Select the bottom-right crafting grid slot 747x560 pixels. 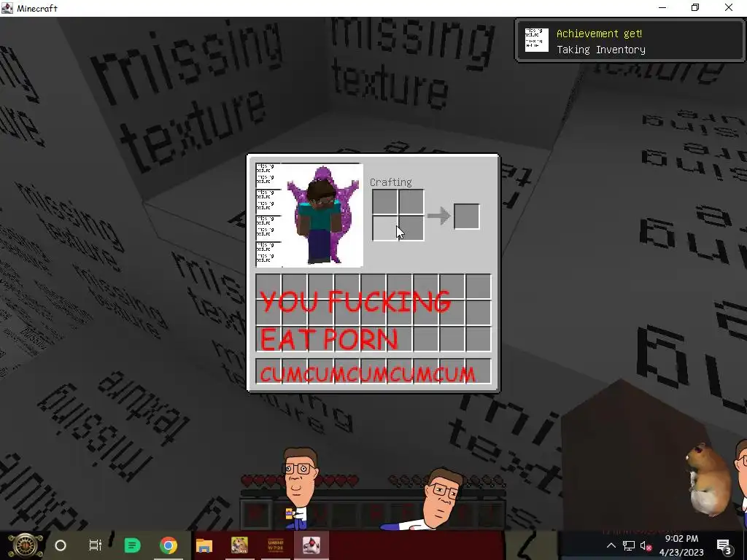coord(411,228)
